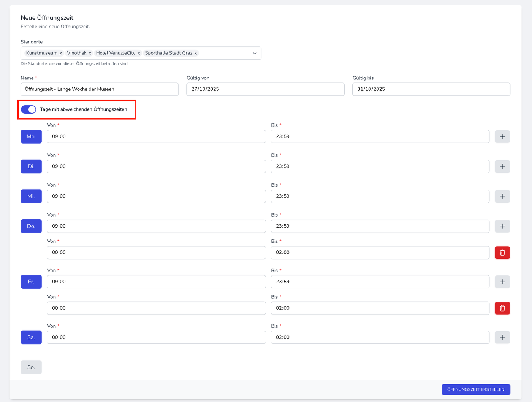The image size is (532, 402).
Task: Open the Gültig von date picker
Action: tap(265, 89)
